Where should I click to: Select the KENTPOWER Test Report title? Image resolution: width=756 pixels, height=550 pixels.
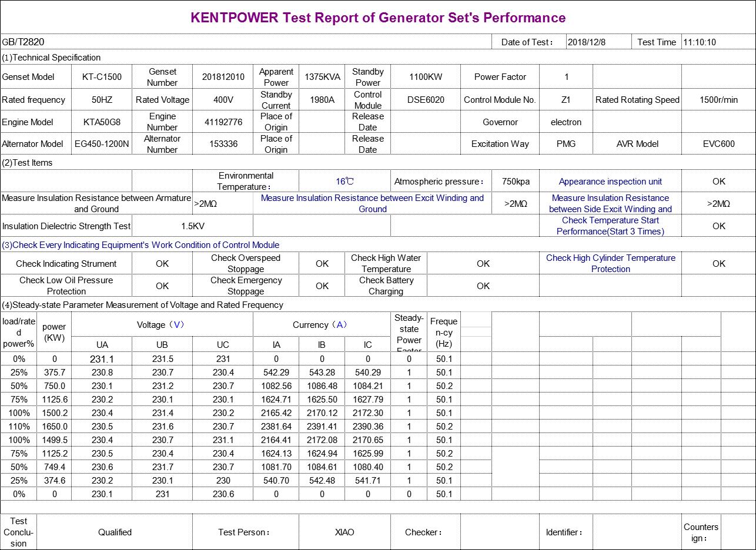pyautogui.click(x=378, y=18)
